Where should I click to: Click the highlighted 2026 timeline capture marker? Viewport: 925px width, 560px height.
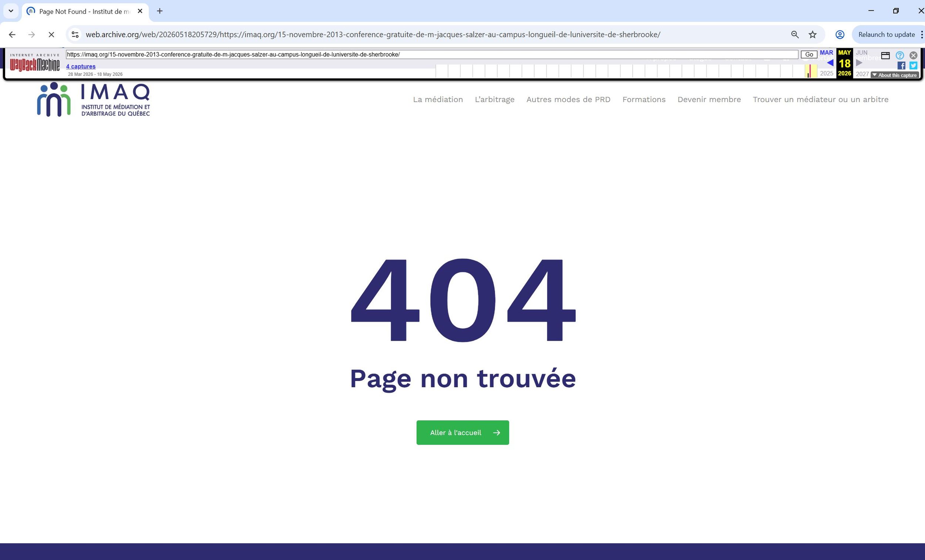(811, 71)
